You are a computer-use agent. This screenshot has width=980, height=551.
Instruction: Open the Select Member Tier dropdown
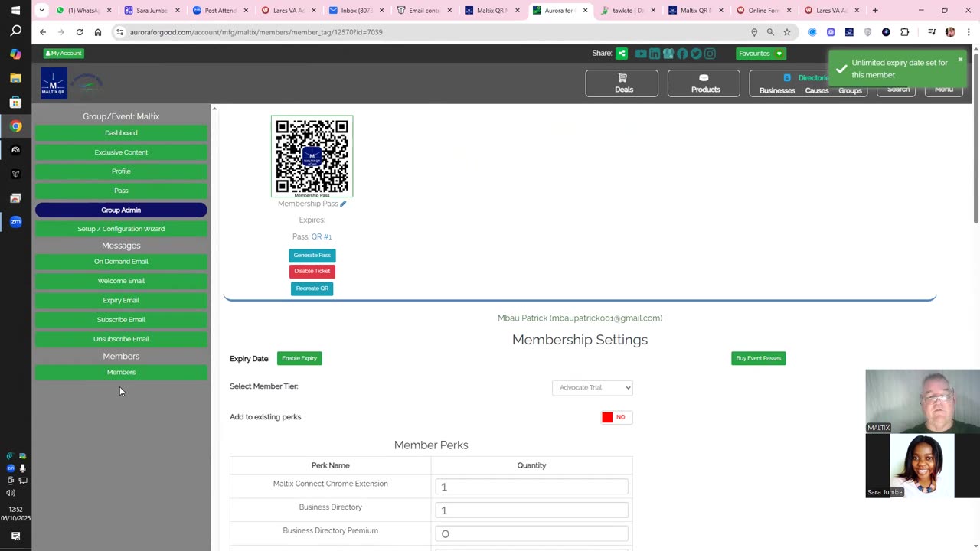(x=593, y=387)
